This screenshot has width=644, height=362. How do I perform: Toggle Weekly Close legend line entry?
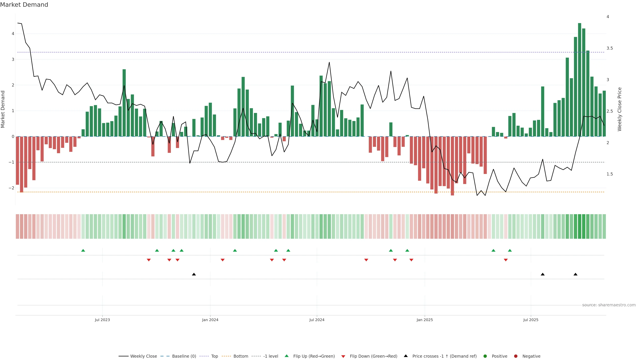(138, 356)
